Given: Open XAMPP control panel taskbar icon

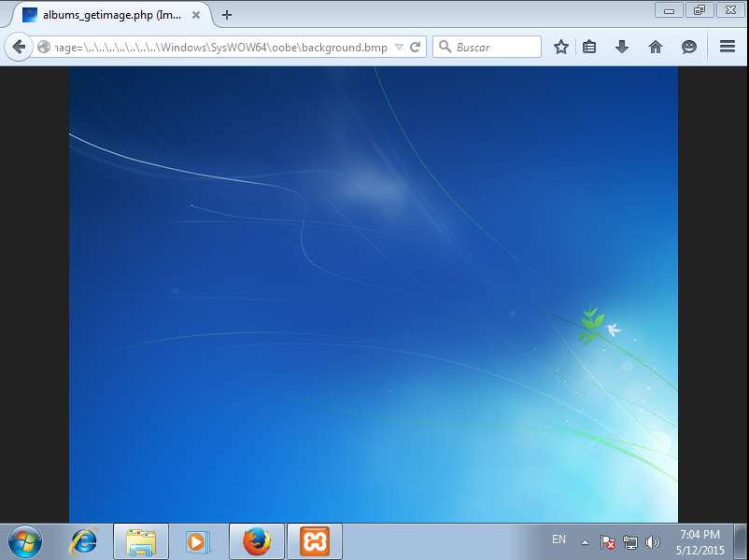Looking at the screenshot, I should [x=315, y=541].
